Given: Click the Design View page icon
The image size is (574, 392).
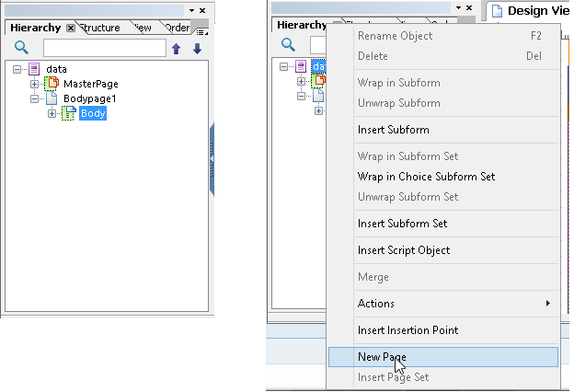Looking at the screenshot, I should 497,11.
